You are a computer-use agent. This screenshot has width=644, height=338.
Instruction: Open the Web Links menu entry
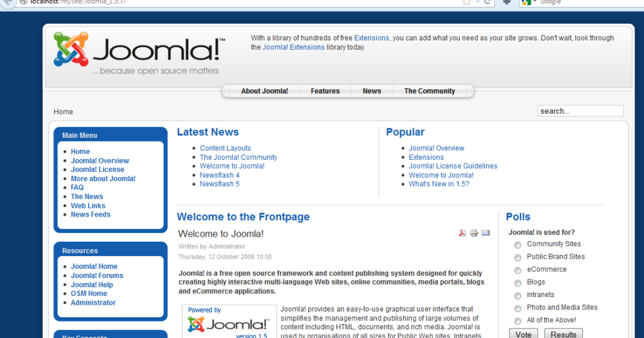[x=88, y=206]
